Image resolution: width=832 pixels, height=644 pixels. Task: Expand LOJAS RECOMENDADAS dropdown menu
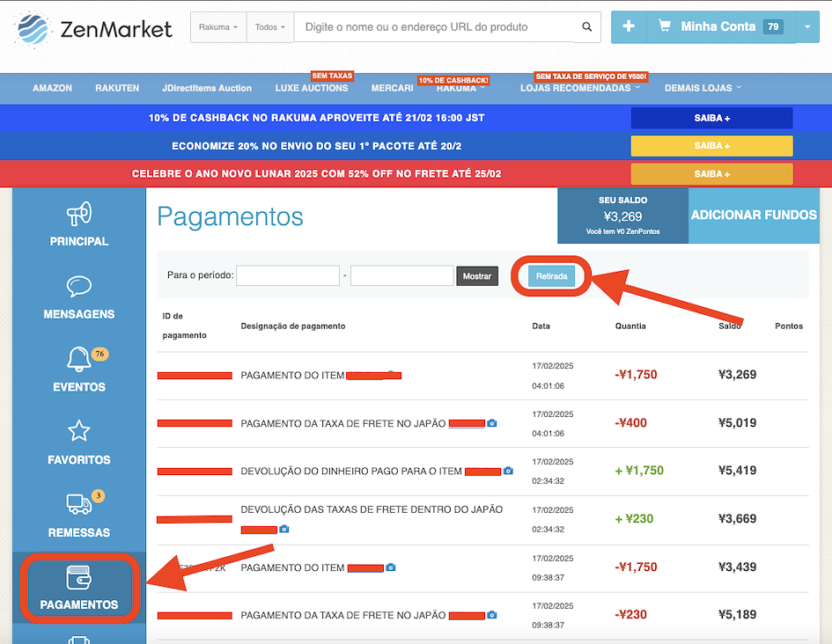(580, 88)
